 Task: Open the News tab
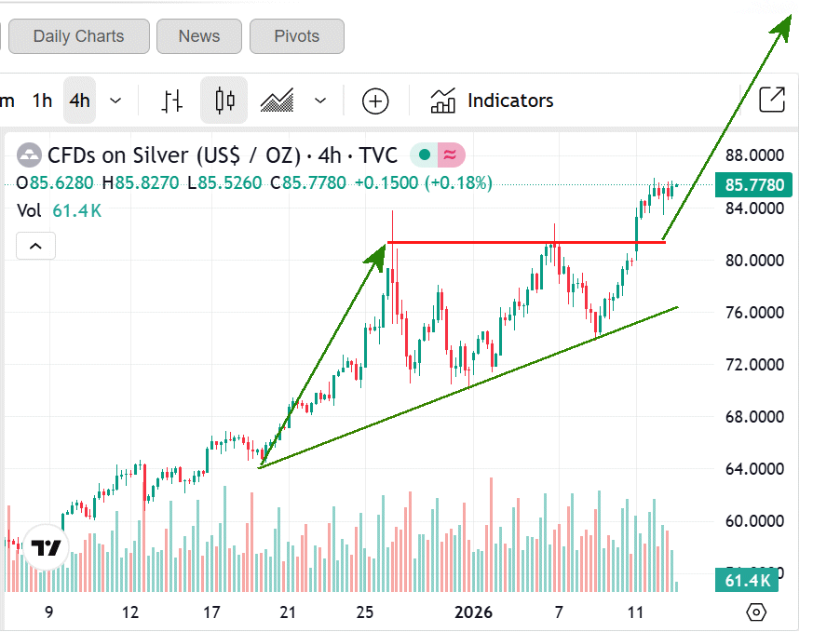(x=199, y=36)
